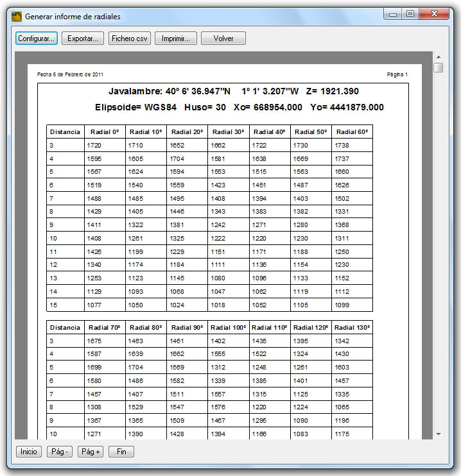Close the Generar informe de radiales window

(x=434, y=14)
